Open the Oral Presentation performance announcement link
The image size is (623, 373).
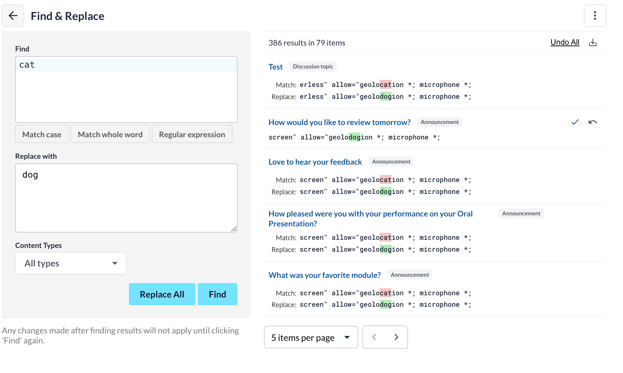tap(370, 218)
